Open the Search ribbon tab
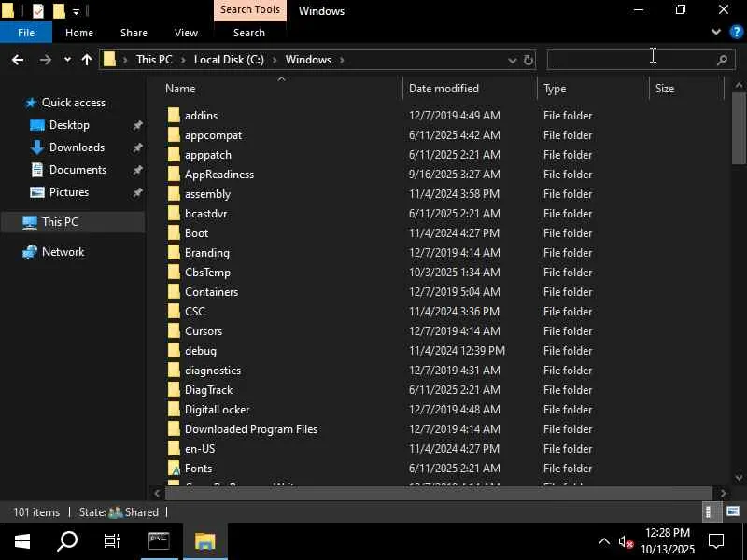 tap(248, 33)
